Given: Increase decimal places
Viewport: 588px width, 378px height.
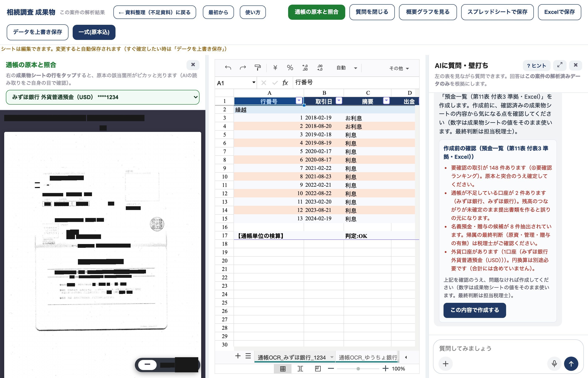Looking at the screenshot, I should [320, 68].
